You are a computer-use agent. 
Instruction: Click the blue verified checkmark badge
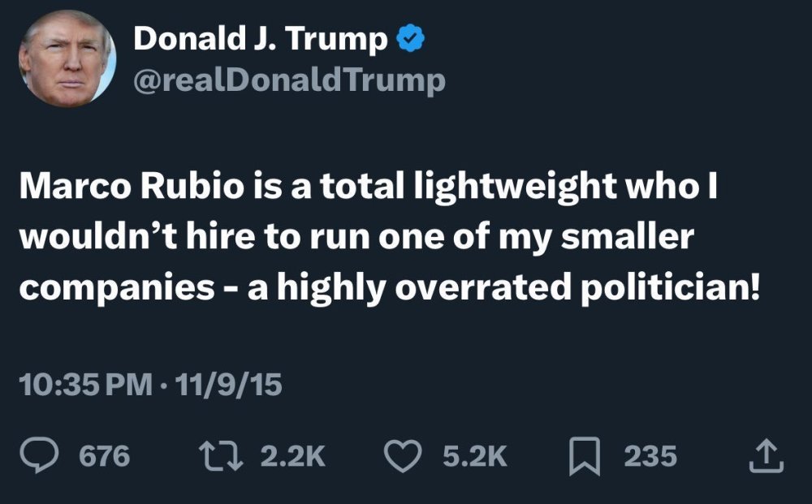point(409,38)
